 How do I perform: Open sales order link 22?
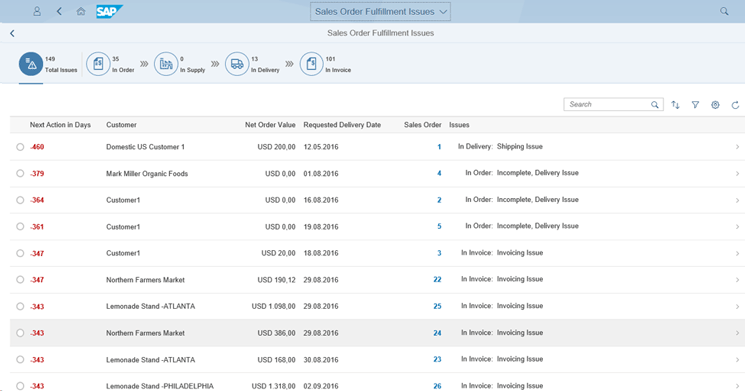pyautogui.click(x=437, y=280)
